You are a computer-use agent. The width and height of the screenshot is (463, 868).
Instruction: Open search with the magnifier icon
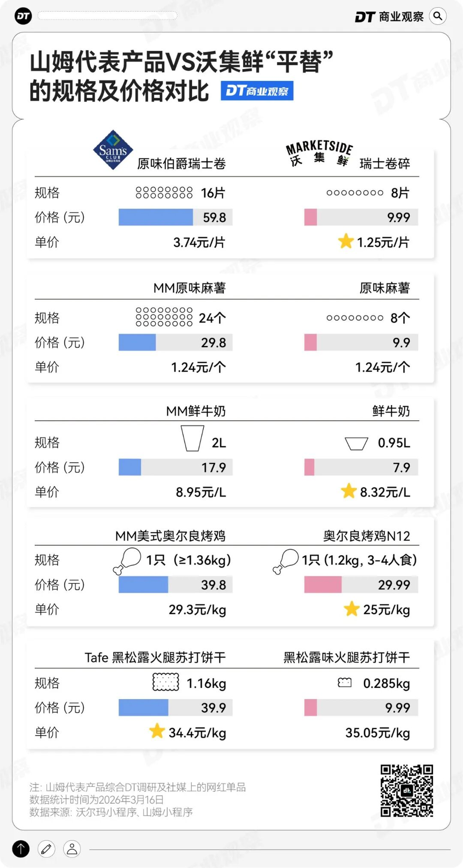click(x=438, y=16)
